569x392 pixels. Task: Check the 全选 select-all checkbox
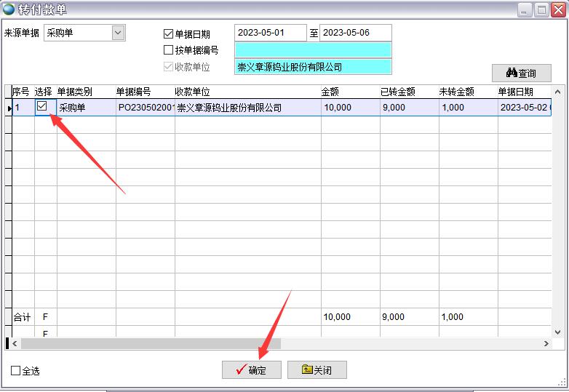[16, 371]
